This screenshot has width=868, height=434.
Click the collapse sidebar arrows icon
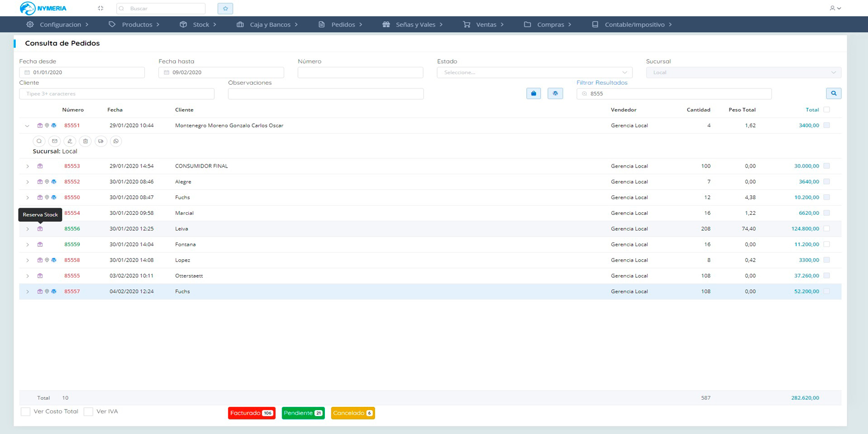(100, 8)
